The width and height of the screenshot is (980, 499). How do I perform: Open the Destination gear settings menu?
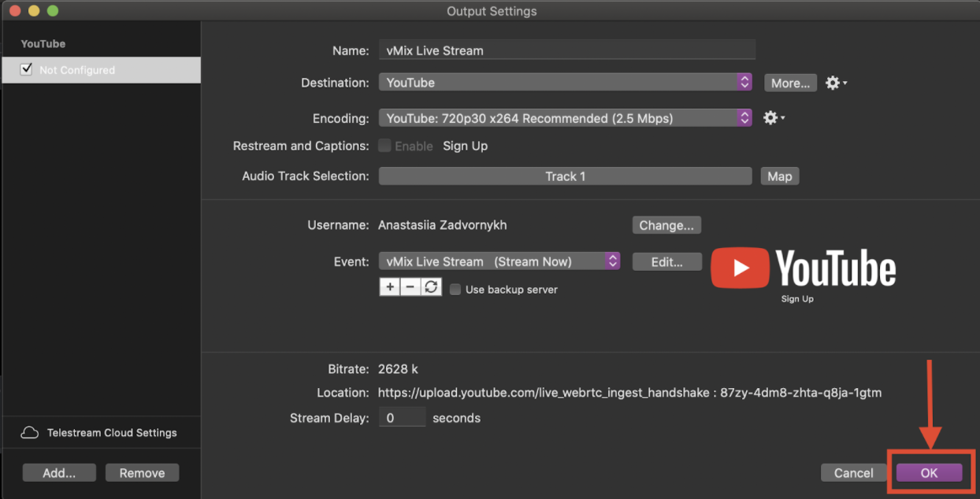click(835, 83)
